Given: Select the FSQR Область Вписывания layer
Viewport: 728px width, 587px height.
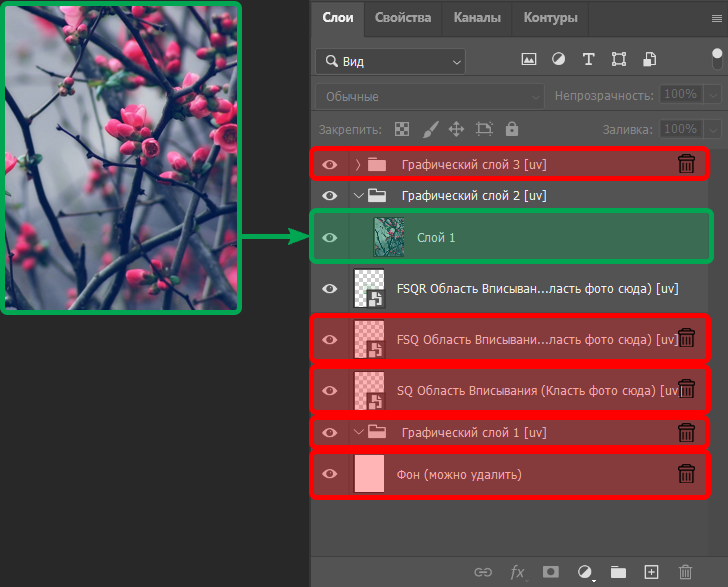Looking at the screenshot, I should (x=537, y=289).
